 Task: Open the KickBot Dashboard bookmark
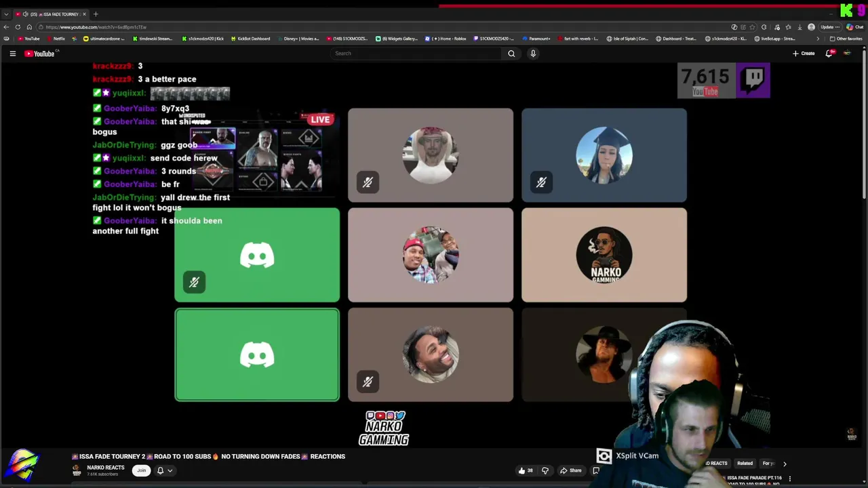(250, 39)
